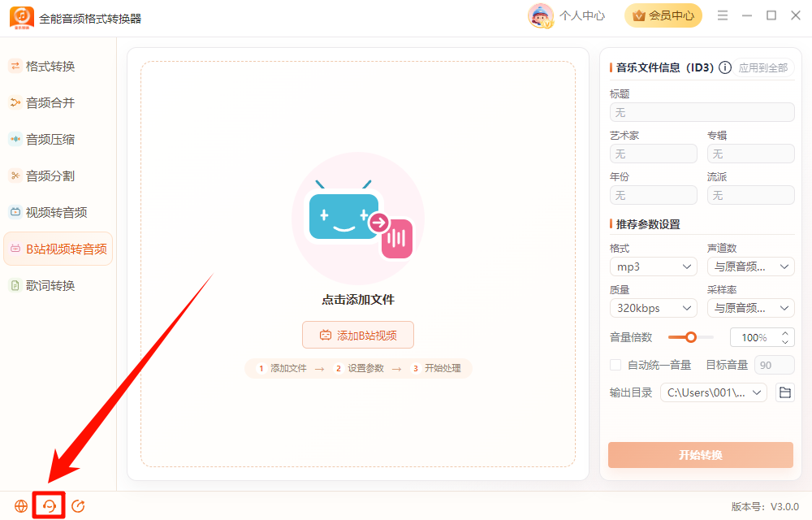Click the 100% volume value field
Viewport: 812px width, 520px height.
pyautogui.click(x=754, y=338)
